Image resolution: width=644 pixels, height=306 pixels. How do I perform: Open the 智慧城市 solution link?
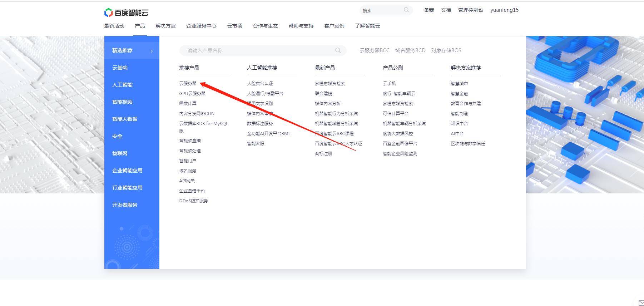click(459, 83)
